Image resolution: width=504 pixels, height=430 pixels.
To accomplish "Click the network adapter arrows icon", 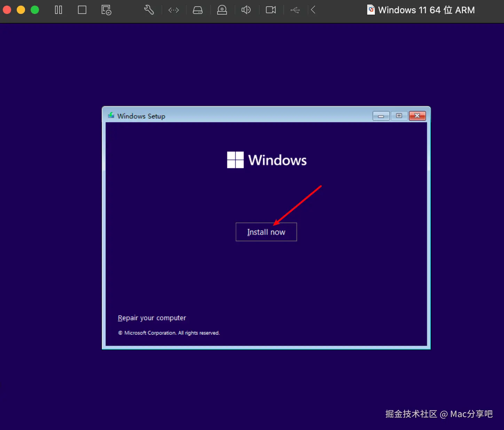I will tap(174, 10).
